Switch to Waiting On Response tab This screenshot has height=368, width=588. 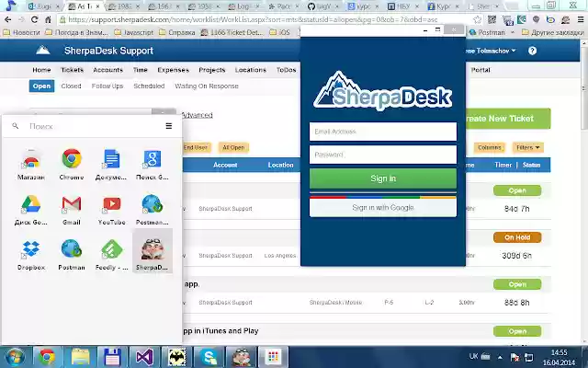207,86
